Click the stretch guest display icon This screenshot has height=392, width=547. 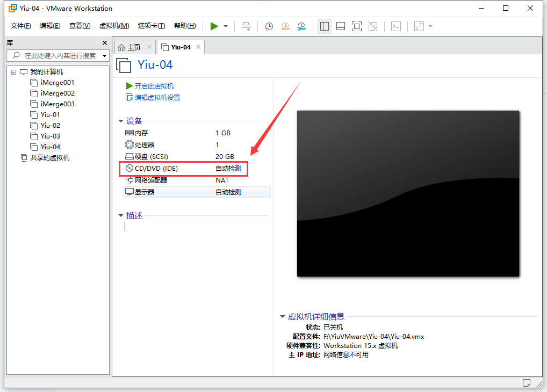(x=419, y=26)
